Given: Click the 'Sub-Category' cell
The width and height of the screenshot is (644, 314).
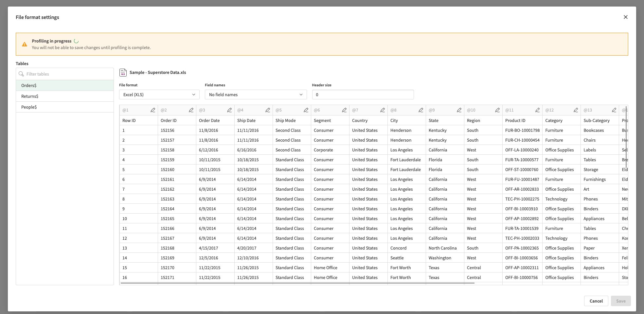Looking at the screenshot, I should click(x=599, y=120).
